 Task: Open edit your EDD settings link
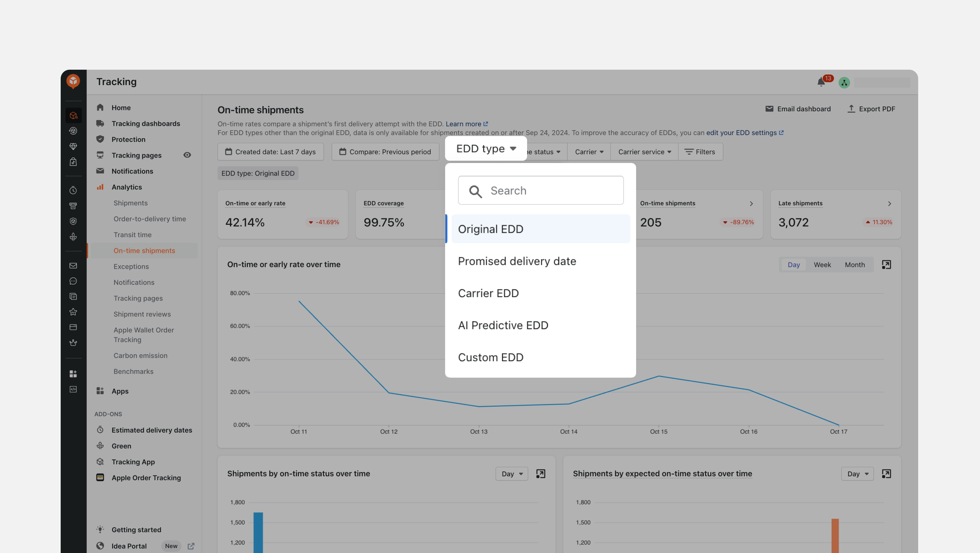pos(744,133)
